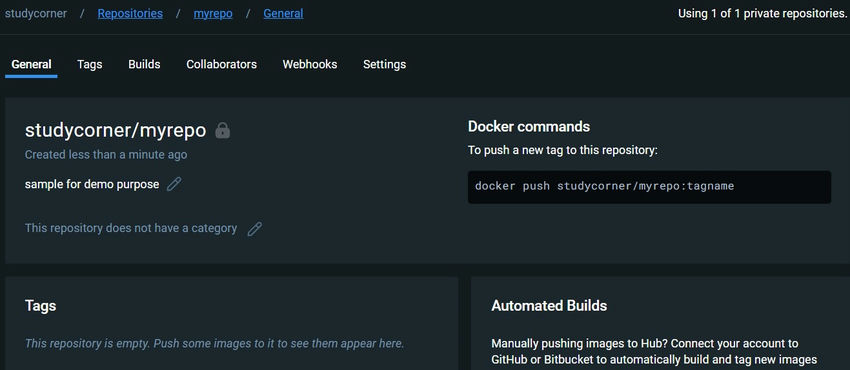This screenshot has height=370, width=850.
Task: Open the Webhooks tab
Action: click(310, 64)
